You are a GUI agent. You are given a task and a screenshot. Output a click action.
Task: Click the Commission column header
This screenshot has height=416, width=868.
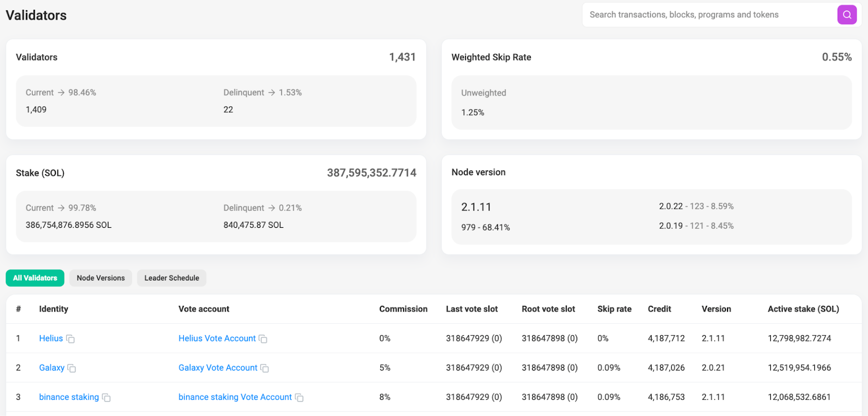click(403, 309)
